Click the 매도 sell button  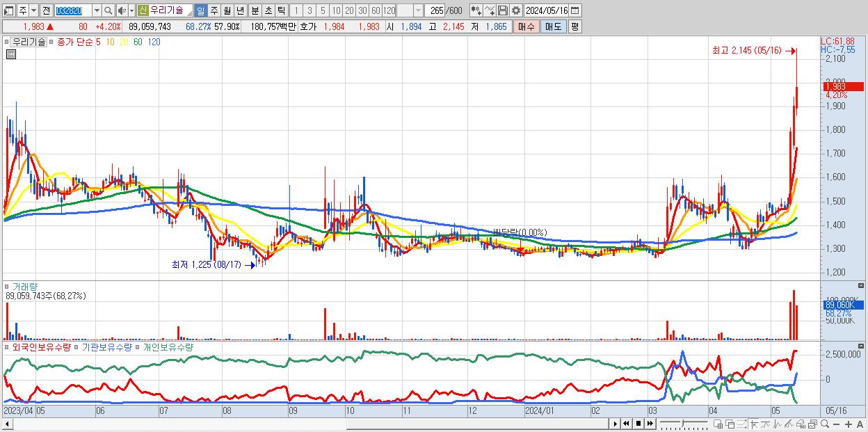tap(553, 26)
